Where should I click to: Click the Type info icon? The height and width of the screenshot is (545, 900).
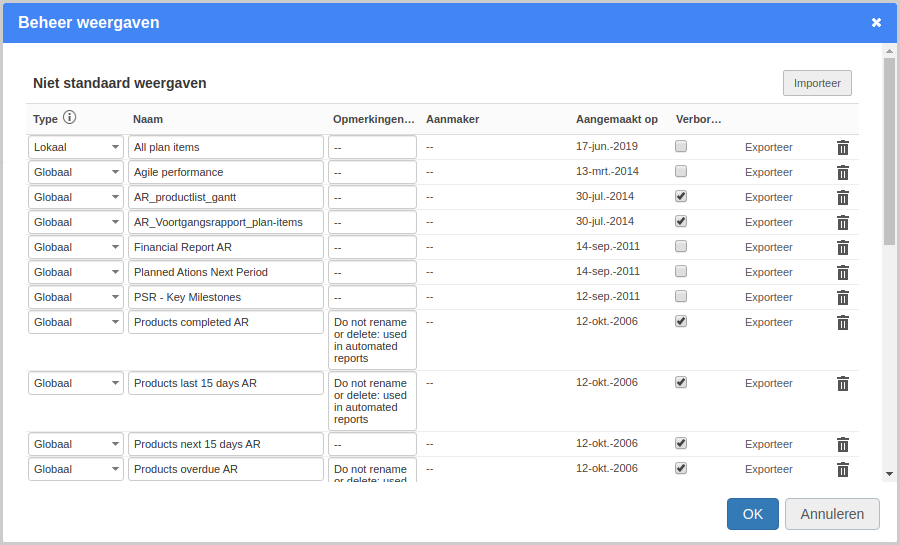(x=69, y=118)
